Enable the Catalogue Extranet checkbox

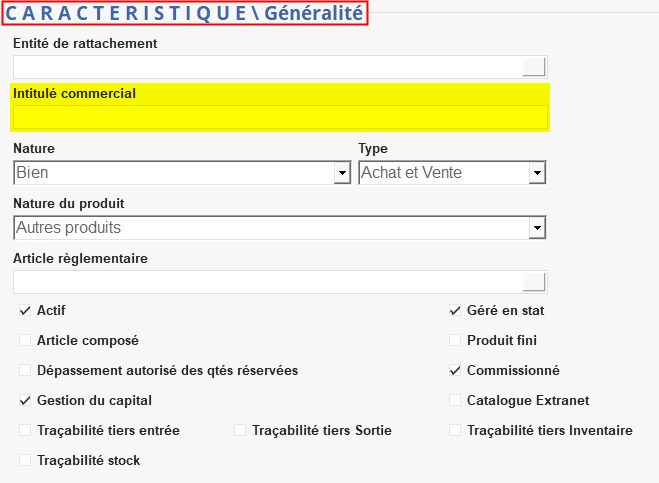455,401
